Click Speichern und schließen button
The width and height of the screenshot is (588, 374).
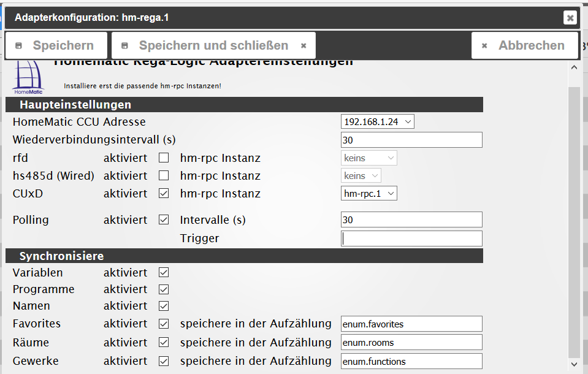213,45
